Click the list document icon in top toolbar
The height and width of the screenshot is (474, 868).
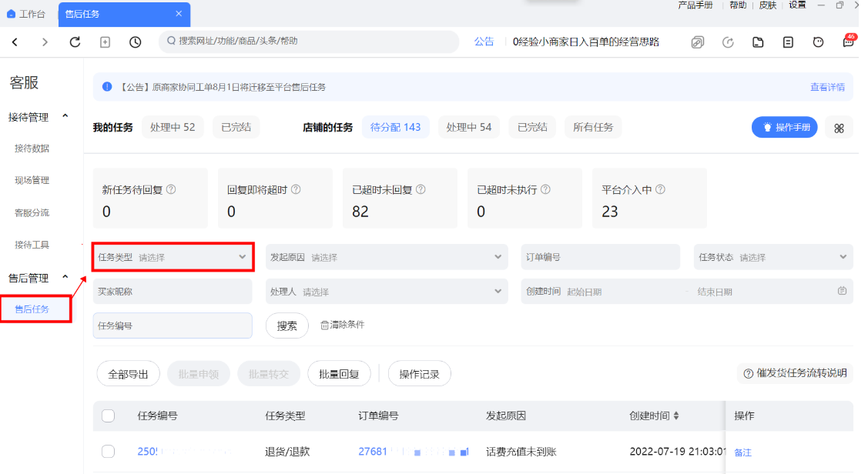pyautogui.click(x=789, y=42)
